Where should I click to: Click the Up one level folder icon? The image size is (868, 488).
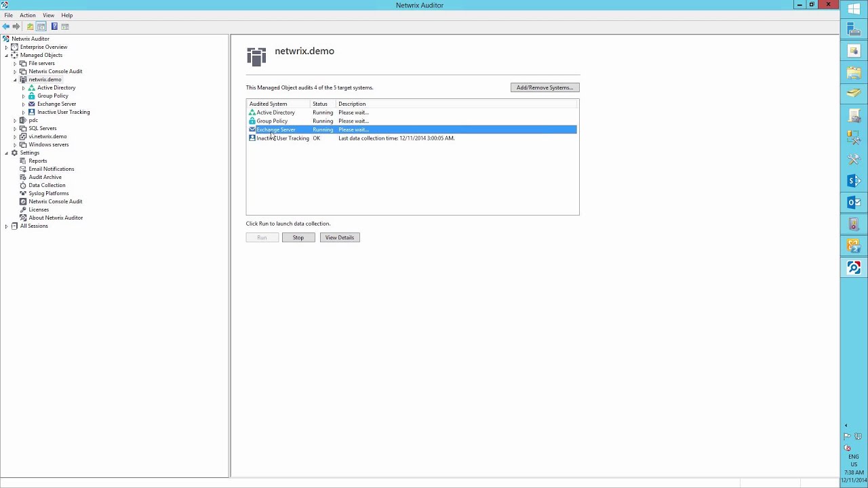[30, 26]
